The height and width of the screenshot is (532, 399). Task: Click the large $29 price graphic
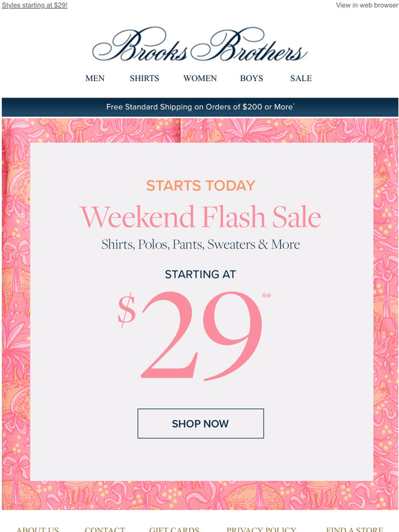tap(194, 335)
